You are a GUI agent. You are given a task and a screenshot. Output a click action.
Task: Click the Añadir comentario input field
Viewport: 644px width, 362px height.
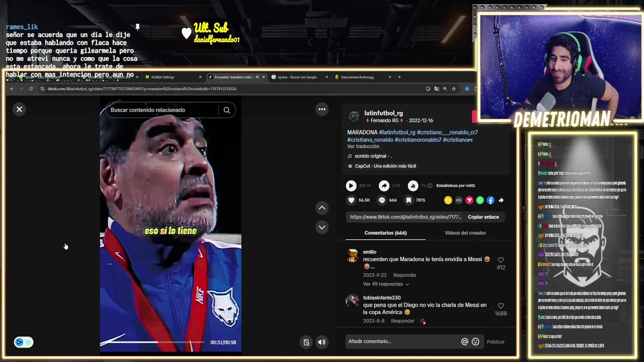403,341
